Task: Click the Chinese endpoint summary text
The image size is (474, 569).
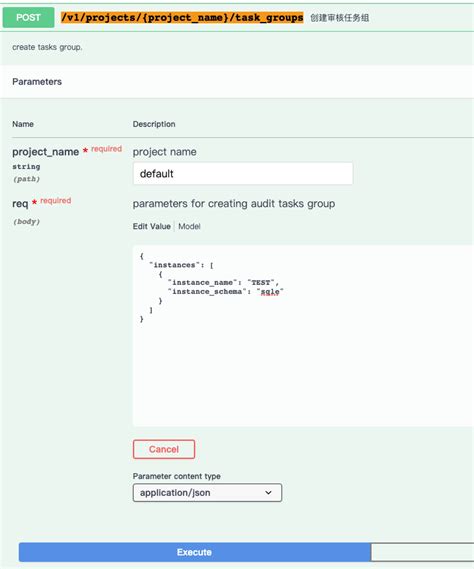Action: (x=339, y=18)
